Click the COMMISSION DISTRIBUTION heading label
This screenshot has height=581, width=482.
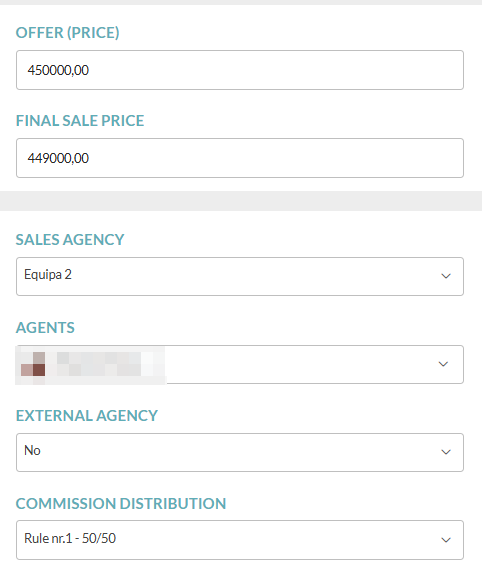coord(121,504)
